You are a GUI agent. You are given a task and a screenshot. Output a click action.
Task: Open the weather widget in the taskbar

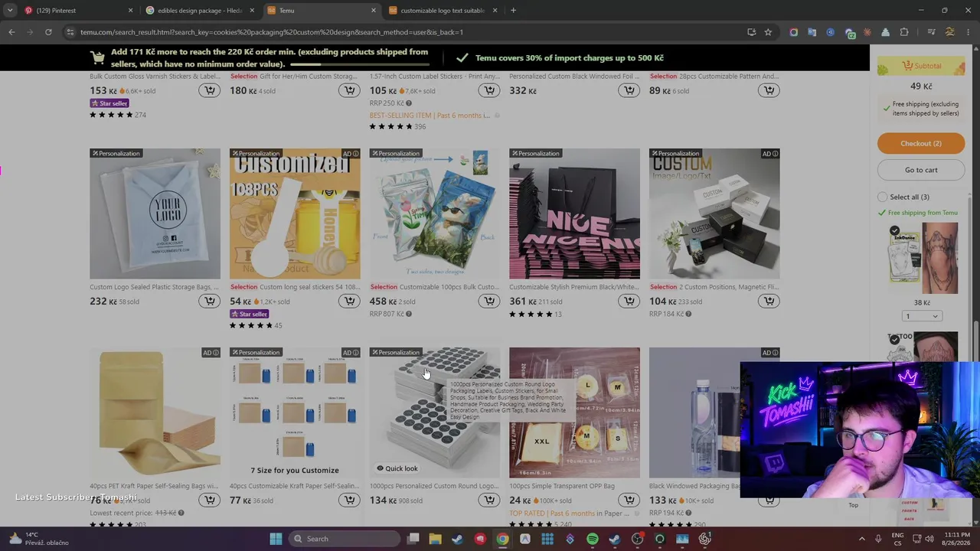tap(38, 539)
